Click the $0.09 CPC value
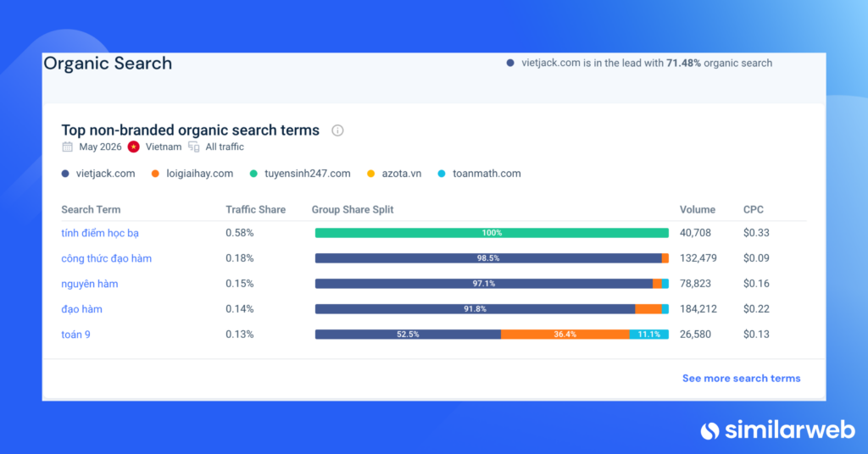The width and height of the screenshot is (868, 454). (x=756, y=259)
